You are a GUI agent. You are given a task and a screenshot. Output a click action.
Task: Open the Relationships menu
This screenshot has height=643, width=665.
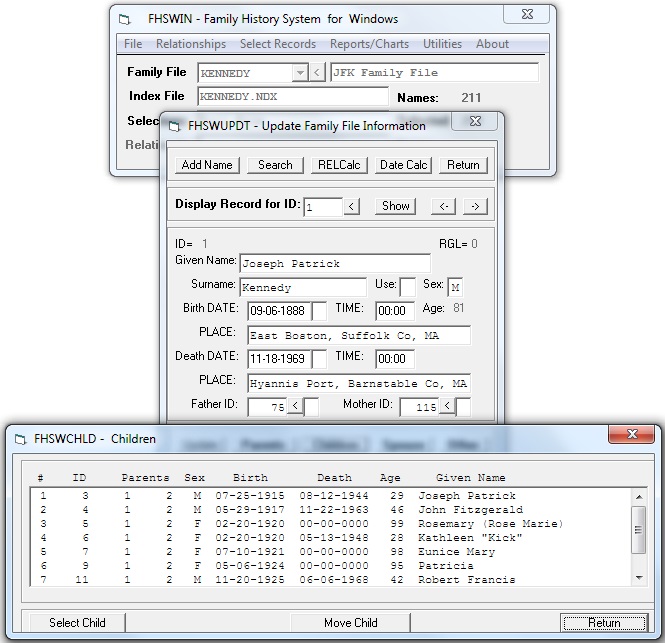[x=191, y=44]
